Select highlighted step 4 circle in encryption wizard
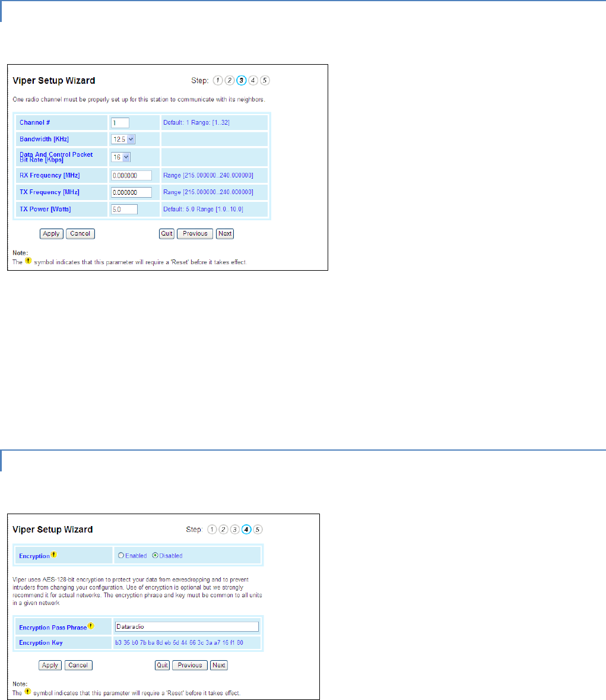The height and width of the screenshot is (700, 606). (x=246, y=530)
